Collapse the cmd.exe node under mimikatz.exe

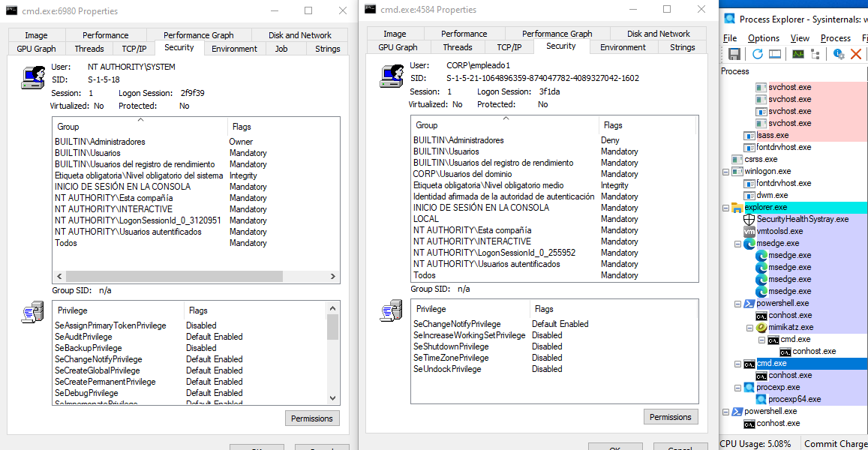(x=761, y=340)
